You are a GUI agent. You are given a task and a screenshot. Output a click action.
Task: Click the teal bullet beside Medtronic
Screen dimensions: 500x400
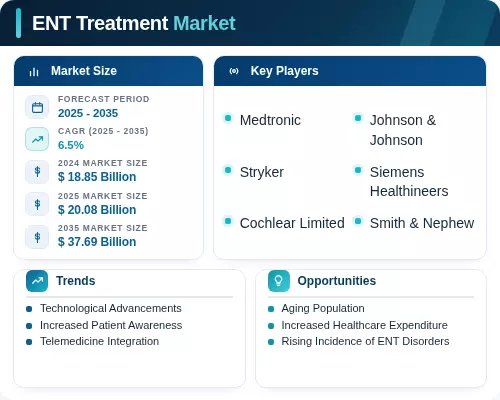point(228,118)
